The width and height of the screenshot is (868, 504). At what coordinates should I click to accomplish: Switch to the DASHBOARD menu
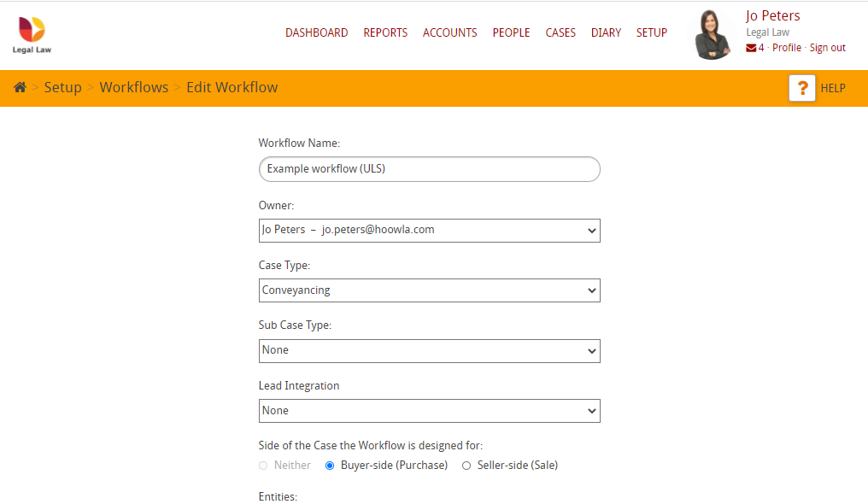(x=316, y=32)
